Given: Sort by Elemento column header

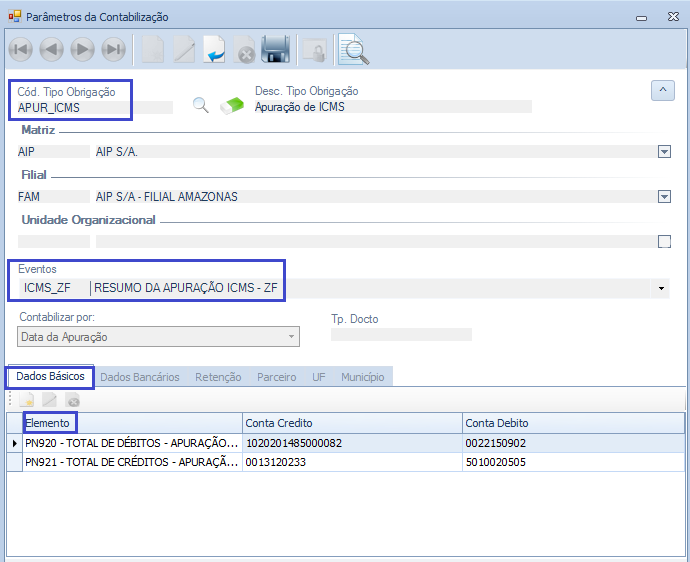Looking at the screenshot, I should [x=132, y=423].
